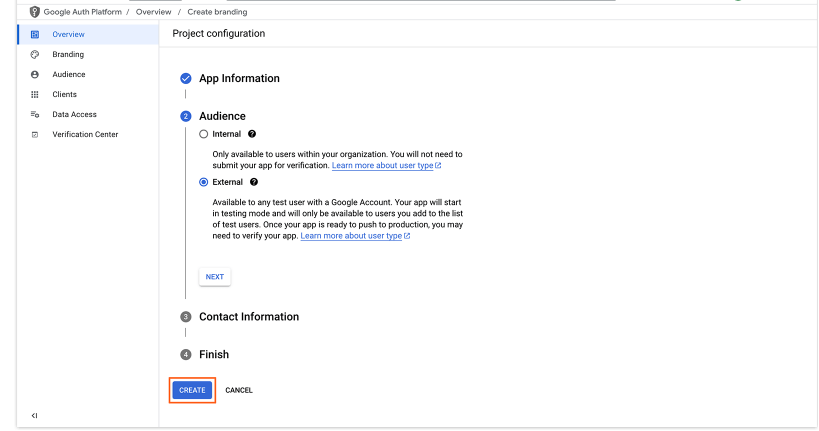Screen dimensions: 819x431
Task: Open the Verification Center checkbox icon
Action: click(35, 135)
